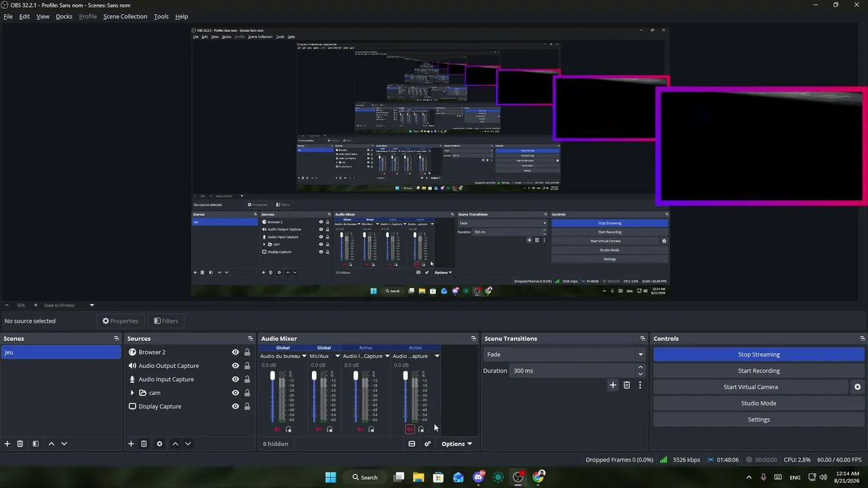Remove scene transition with trash icon

pyautogui.click(x=627, y=385)
